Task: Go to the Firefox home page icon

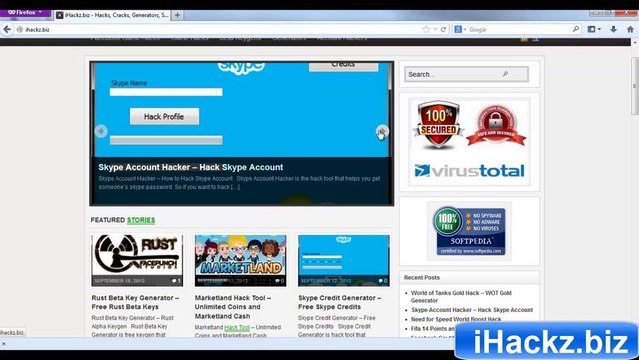Action: (x=630, y=29)
